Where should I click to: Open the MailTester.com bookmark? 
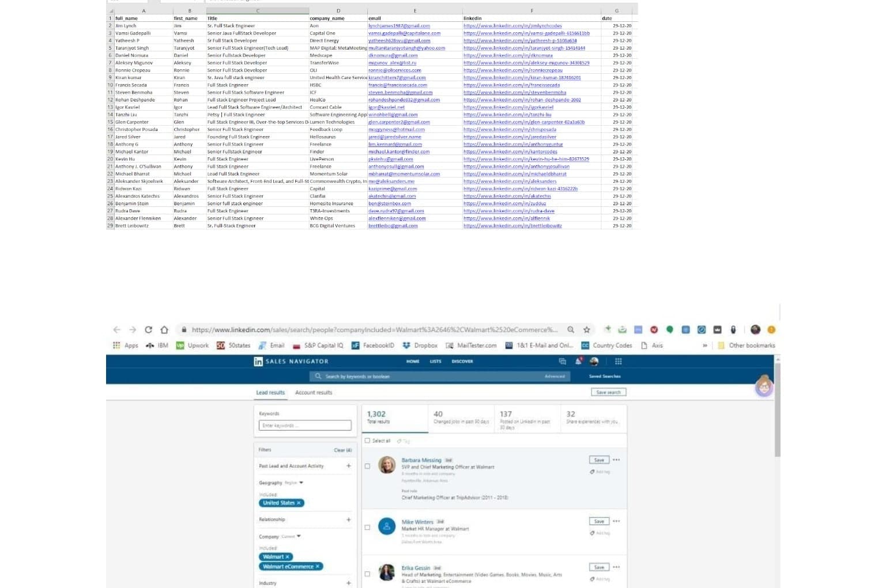tap(472, 345)
